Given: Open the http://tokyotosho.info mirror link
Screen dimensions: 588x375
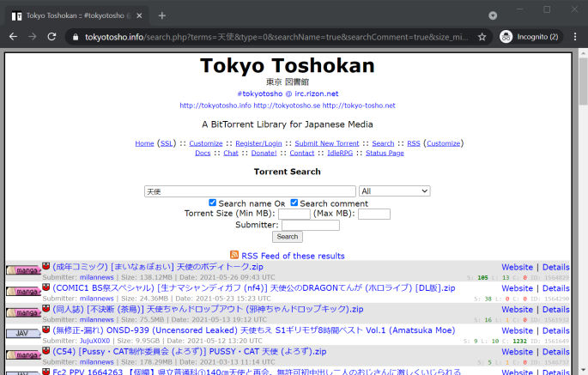Looking at the screenshot, I should coord(215,106).
